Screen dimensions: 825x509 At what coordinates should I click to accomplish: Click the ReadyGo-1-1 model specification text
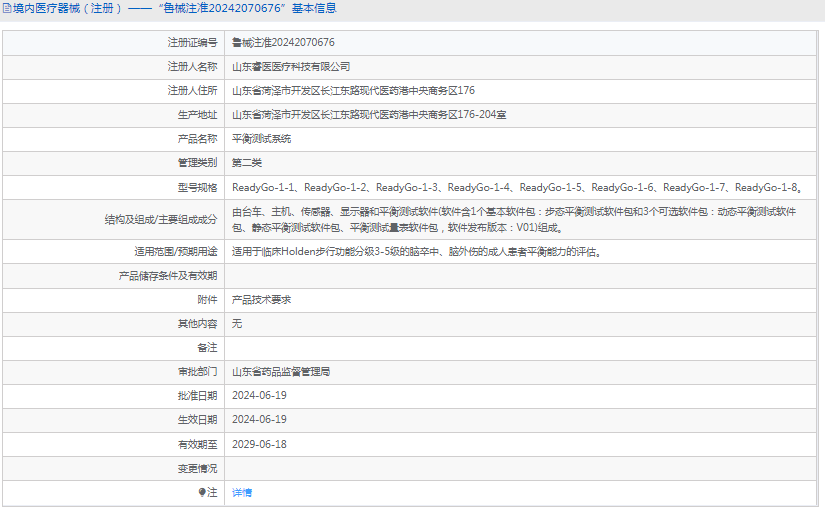263,187
